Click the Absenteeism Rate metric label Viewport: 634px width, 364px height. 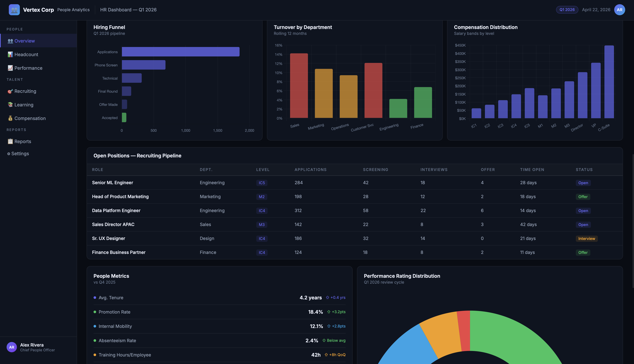[x=117, y=341]
